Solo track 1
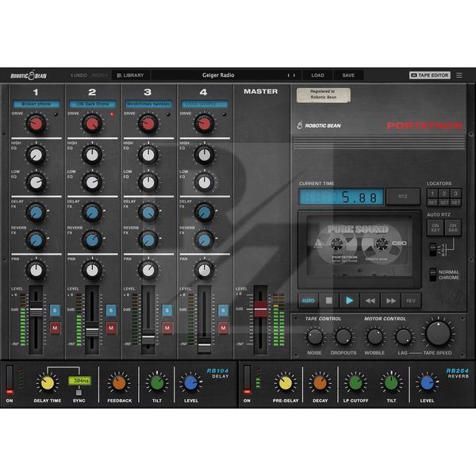 (55, 310)
